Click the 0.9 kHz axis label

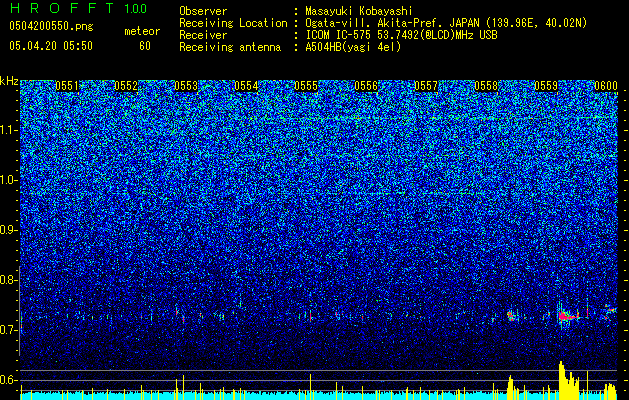tap(8, 230)
